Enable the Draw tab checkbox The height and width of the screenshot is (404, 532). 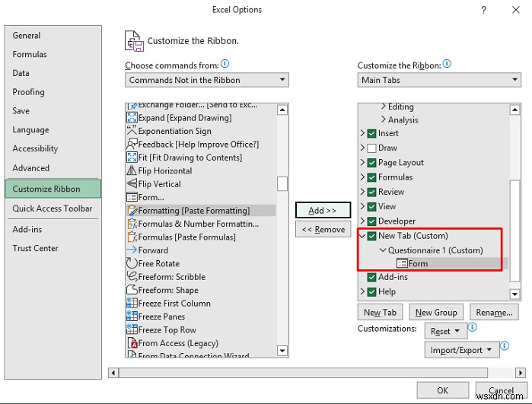[x=371, y=148]
